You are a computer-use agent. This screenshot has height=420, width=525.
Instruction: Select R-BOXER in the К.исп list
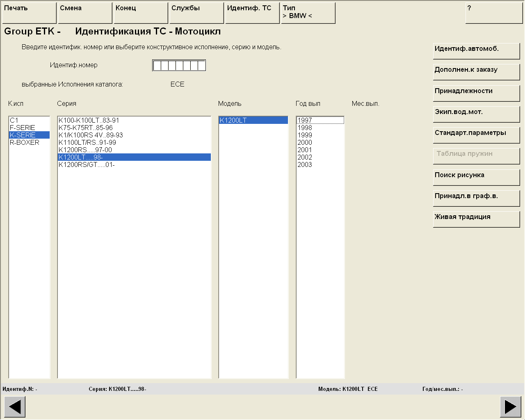pyautogui.click(x=29, y=142)
